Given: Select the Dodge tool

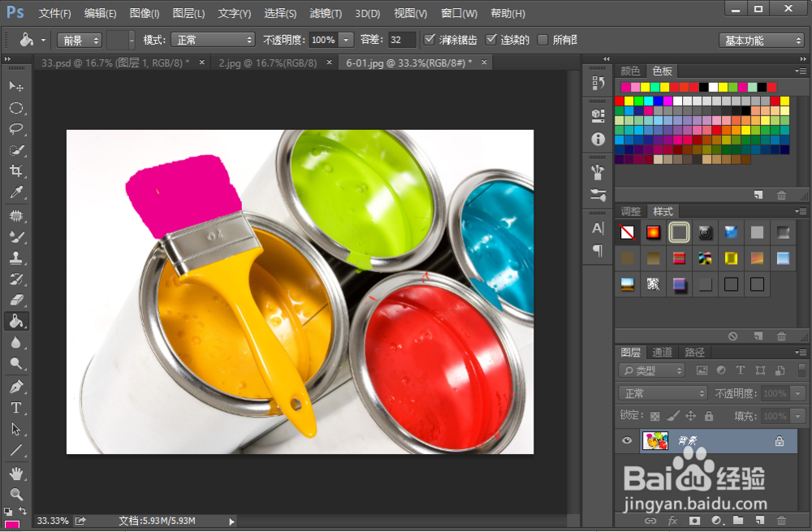Looking at the screenshot, I should pyautogui.click(x=16, y=364).
